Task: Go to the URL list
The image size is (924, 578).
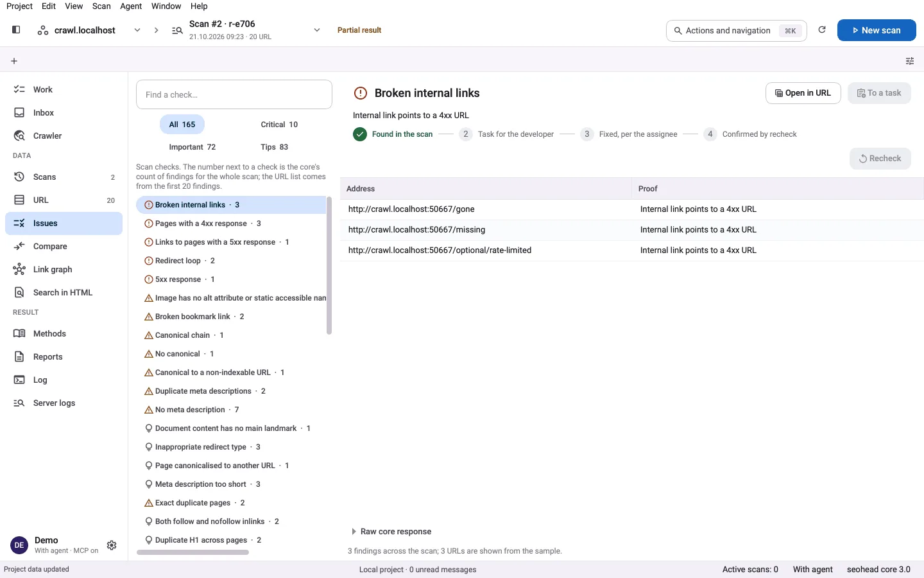Action: (64, 200)
